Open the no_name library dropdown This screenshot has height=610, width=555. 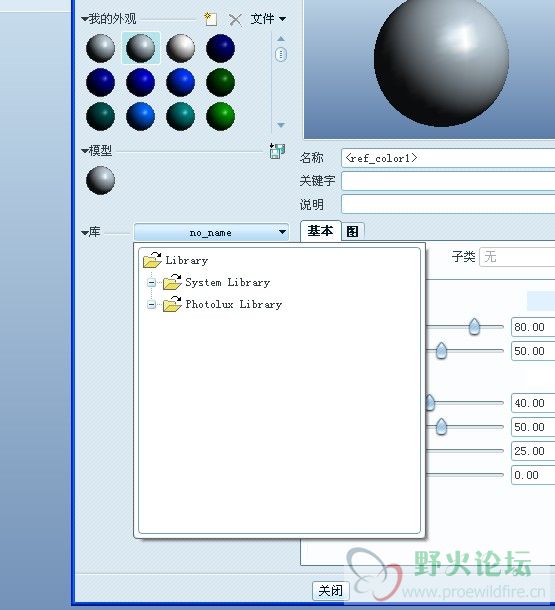(x=211, y=233)
